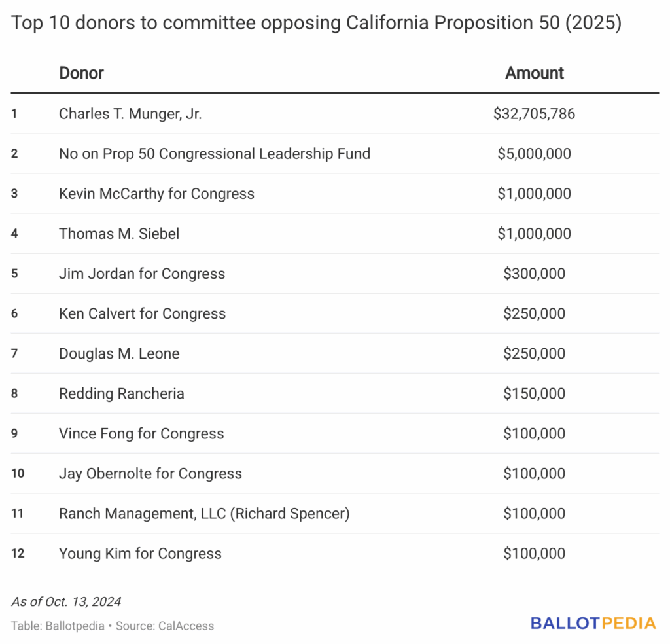
Task: Click Jay Obernolte for Congress row
Action: [x=150, y=473]
